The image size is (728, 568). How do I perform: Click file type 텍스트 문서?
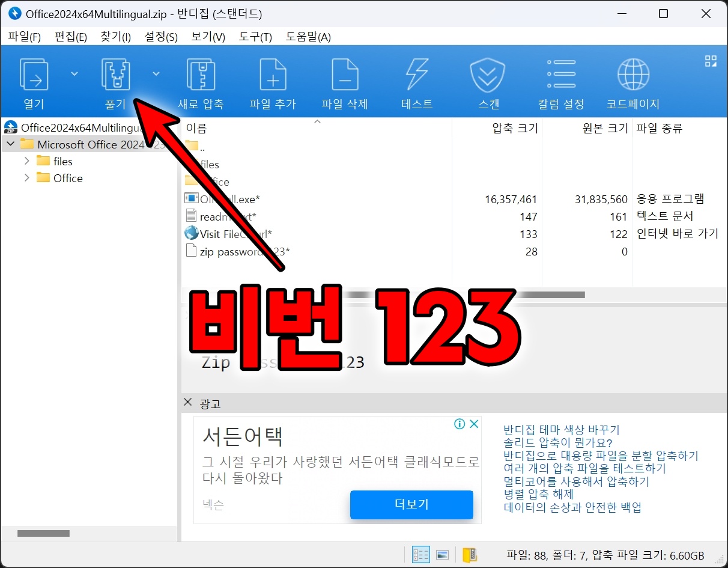665,216
